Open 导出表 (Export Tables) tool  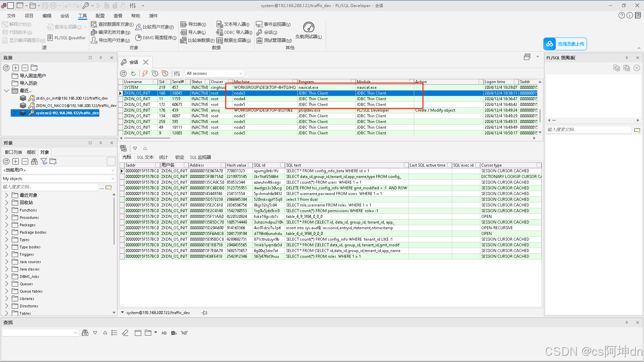coord(193,24)
